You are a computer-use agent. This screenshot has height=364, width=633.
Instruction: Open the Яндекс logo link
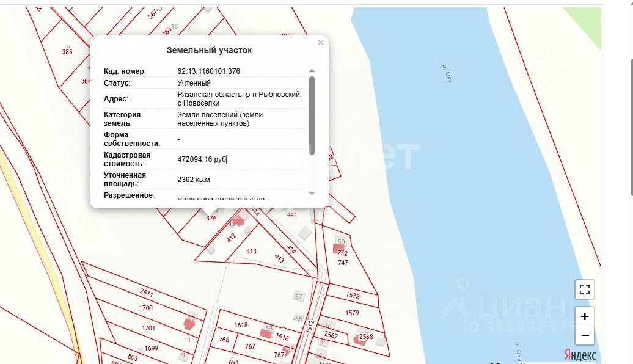pyautogui.click(x=579, y=354)
